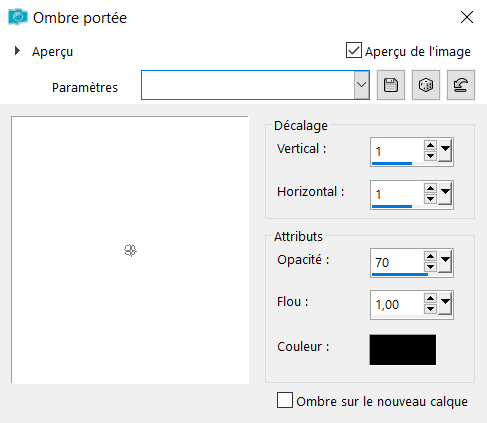Toggle the Aperçu de l'image checkbox

pyautogui.click(x=354, y=50)
